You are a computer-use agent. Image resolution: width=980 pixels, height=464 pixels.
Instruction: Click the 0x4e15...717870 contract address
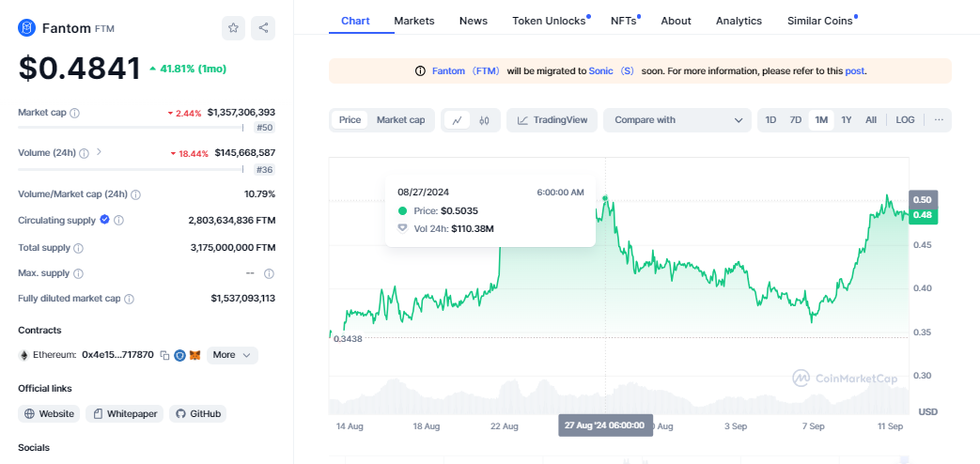pos(117,355)
